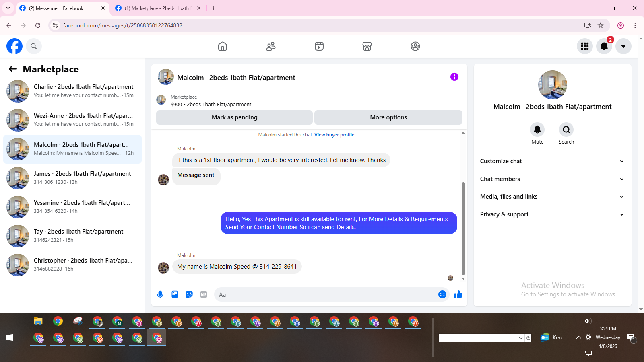Click the message "My name is Malcolm Speed @ 314-229-8641"
Viewport: 644px width, 362px height.
point(237,267)
